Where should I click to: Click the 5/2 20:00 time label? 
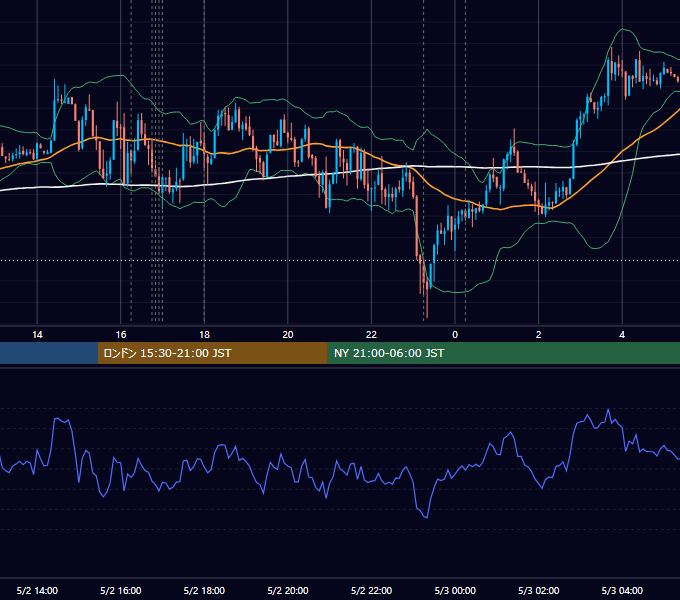click(288, 590)
